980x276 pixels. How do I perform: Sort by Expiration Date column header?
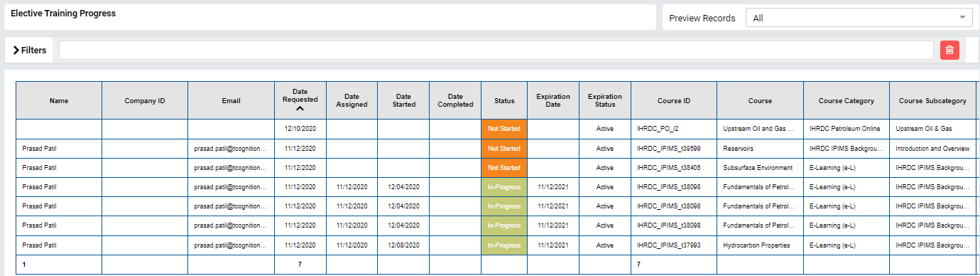[x=553, y=101]
